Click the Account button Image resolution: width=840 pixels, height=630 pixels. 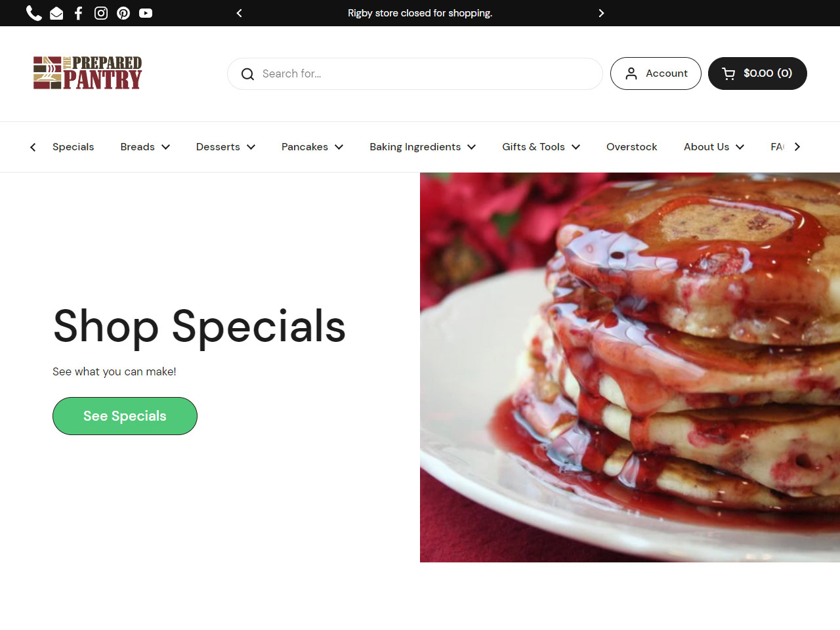click(x=656, y=73)
